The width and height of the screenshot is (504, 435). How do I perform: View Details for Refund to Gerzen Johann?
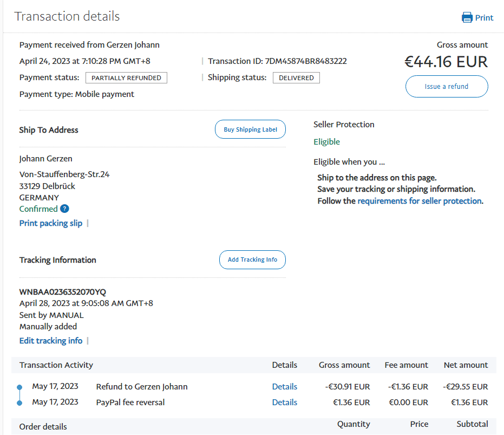[284, 387]
